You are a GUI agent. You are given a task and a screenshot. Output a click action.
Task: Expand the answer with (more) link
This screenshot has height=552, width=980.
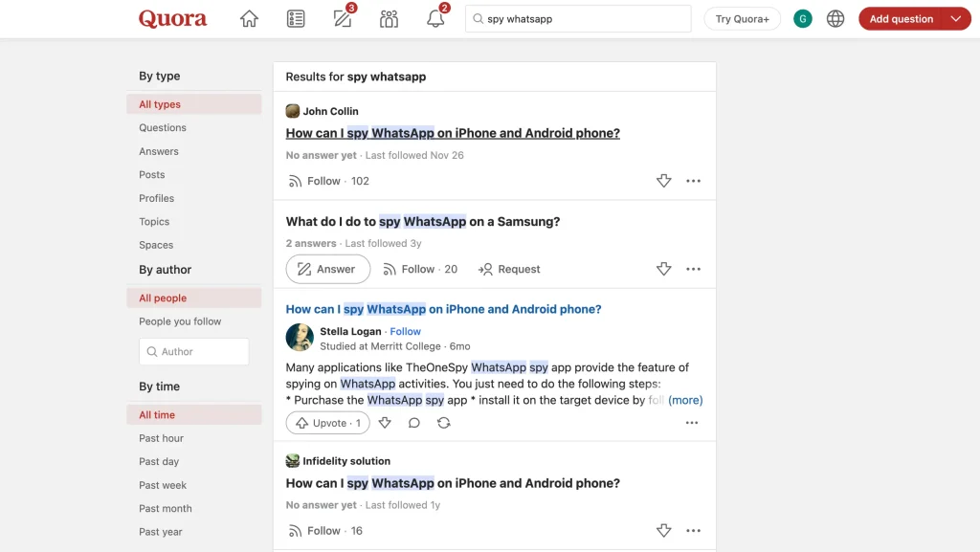[685, 400]
